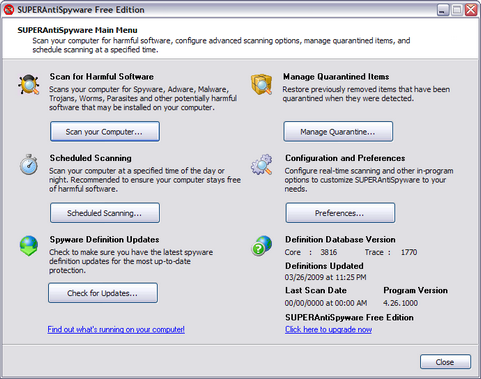
Task: Click 'Scan for Harmful Software' heading
Action: coord(102,77)
